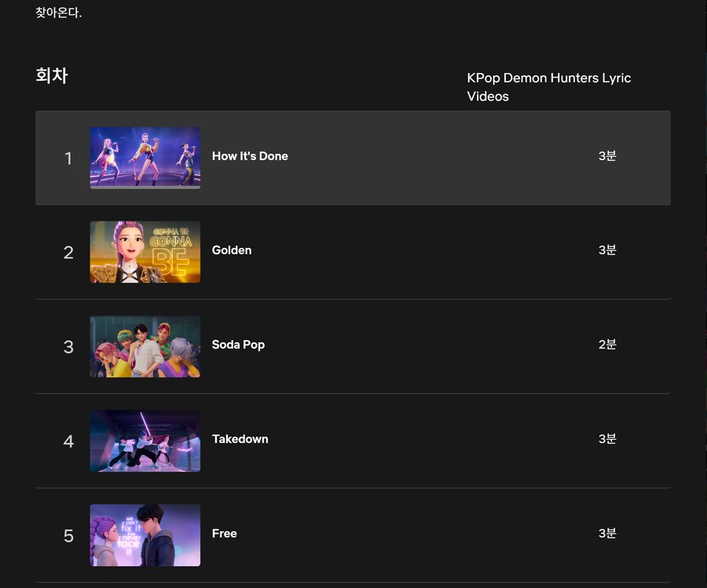Click the KPop Demon Hunters Lyric Videos label

548,87
